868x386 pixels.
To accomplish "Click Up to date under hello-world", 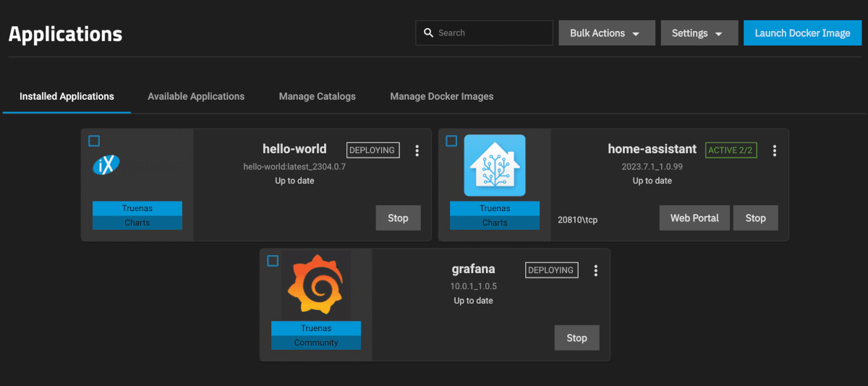I will click(x=294, y=181).
